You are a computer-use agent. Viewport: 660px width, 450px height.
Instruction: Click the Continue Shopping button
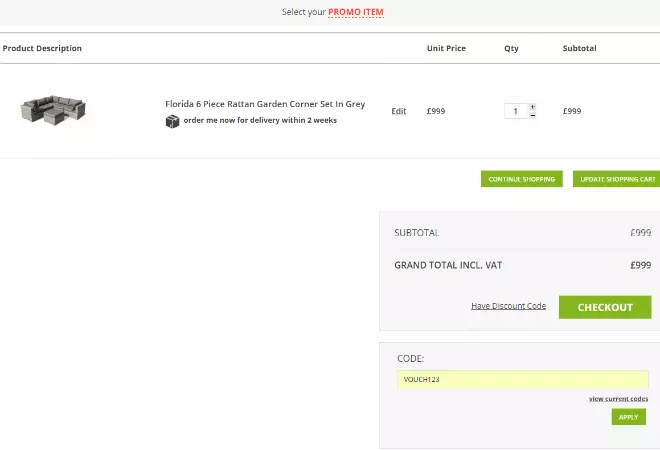[522, 179]
